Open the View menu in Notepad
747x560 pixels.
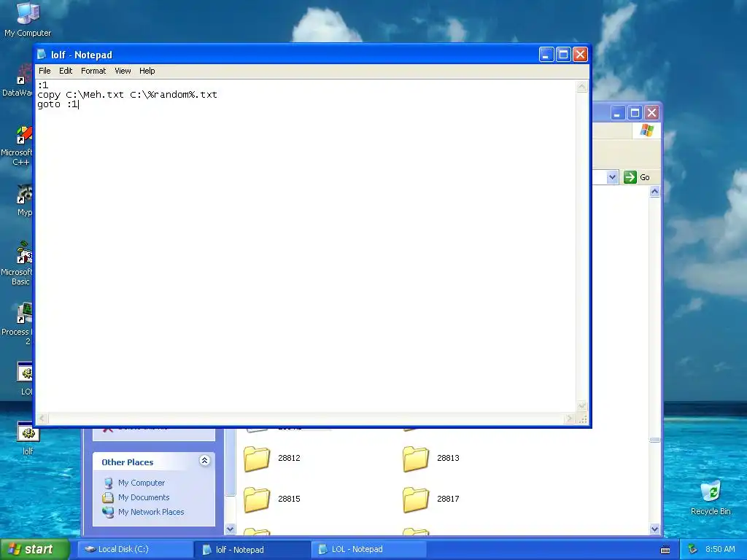coord(123,71)
